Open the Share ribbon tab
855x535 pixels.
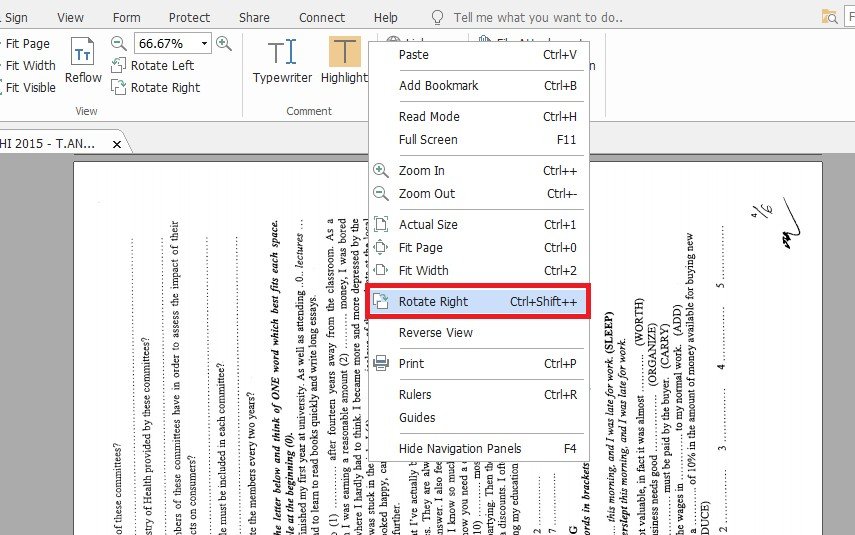point(254,17)
